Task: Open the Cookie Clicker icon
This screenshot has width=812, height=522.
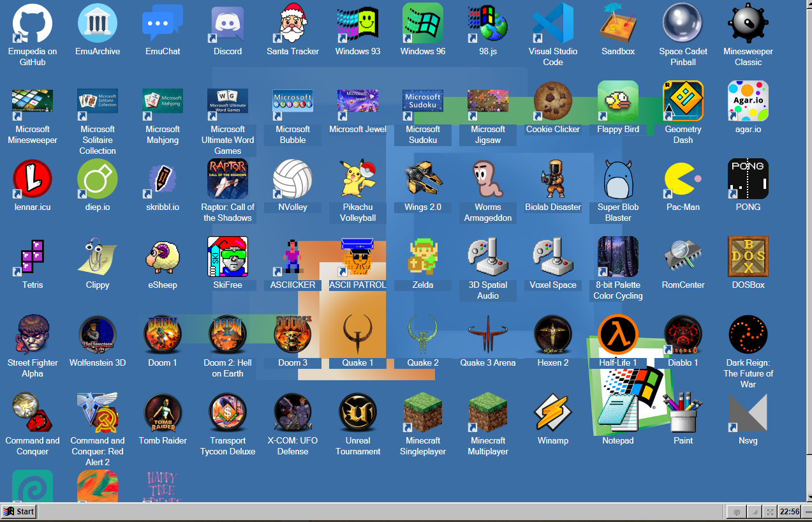Action: (x=553, y=101)
